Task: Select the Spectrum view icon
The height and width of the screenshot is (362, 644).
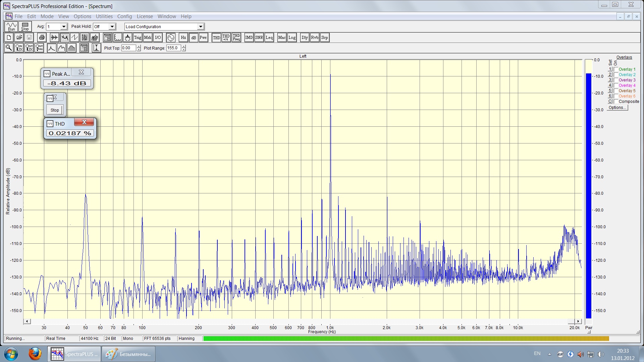Action: (64, 38)
